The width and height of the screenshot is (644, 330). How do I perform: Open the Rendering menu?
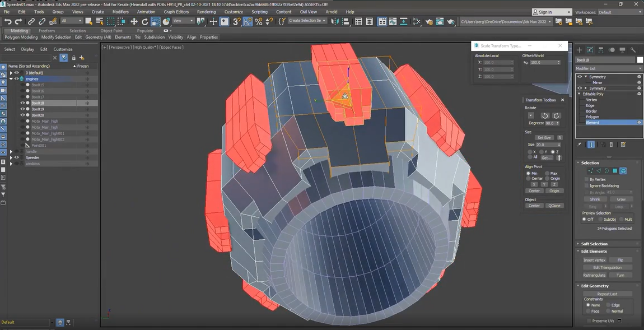(206, 12)
